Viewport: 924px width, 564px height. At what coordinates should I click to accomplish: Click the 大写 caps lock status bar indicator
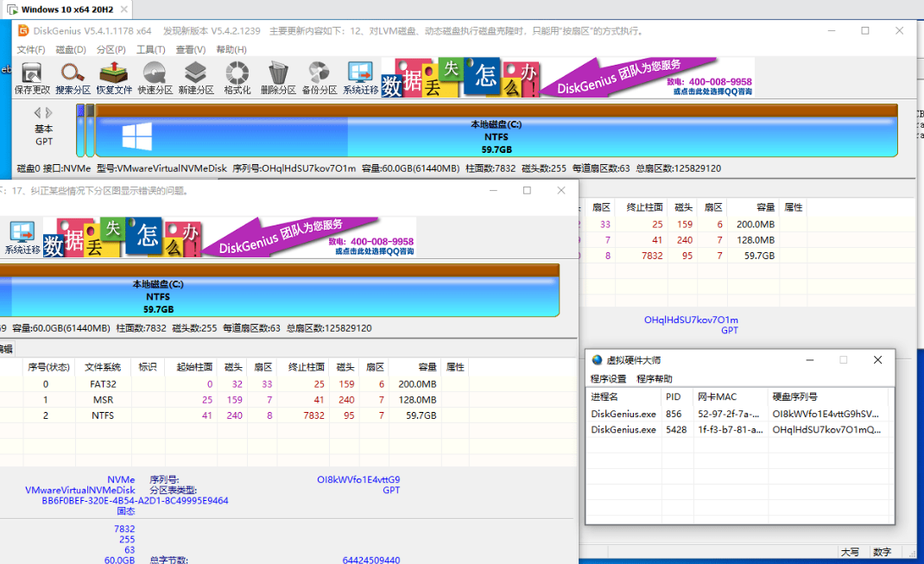(850, 552)
